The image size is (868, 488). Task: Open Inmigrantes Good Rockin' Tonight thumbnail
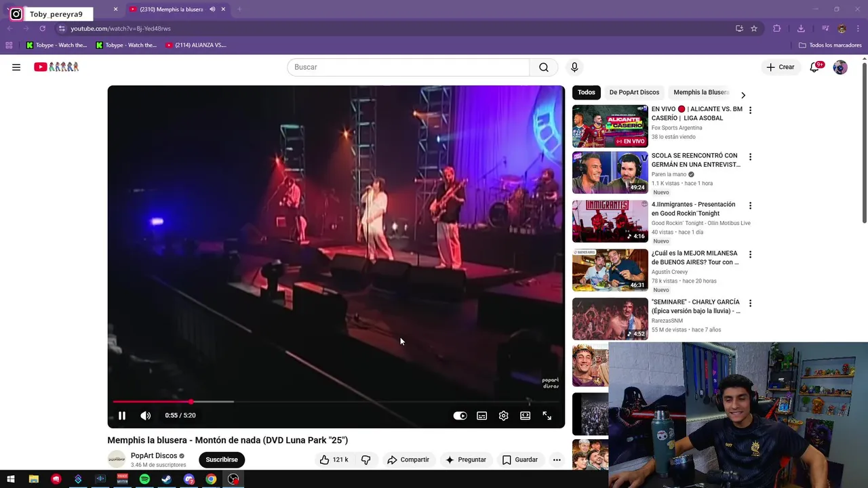pyautogui.click(x=610, y=221)
